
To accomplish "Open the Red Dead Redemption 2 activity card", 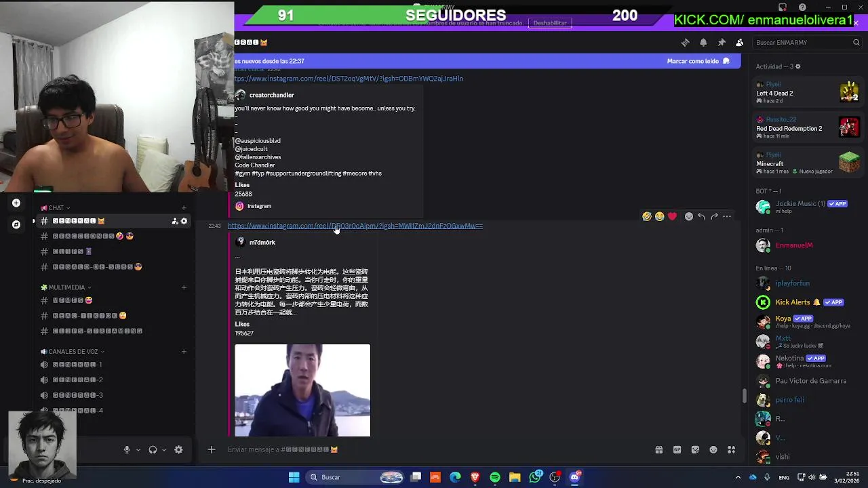I will pyautogui.click(x=807, y=127).
